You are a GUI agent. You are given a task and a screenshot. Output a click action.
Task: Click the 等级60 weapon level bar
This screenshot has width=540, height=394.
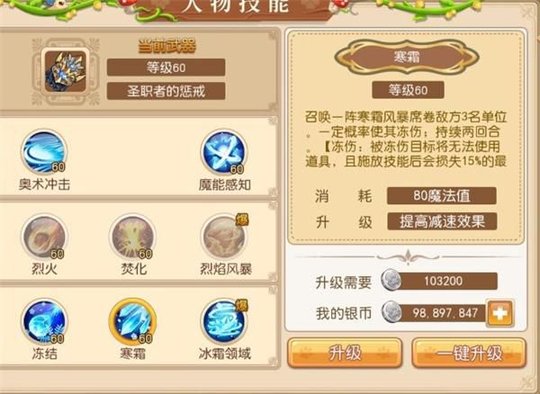(166, 68)
